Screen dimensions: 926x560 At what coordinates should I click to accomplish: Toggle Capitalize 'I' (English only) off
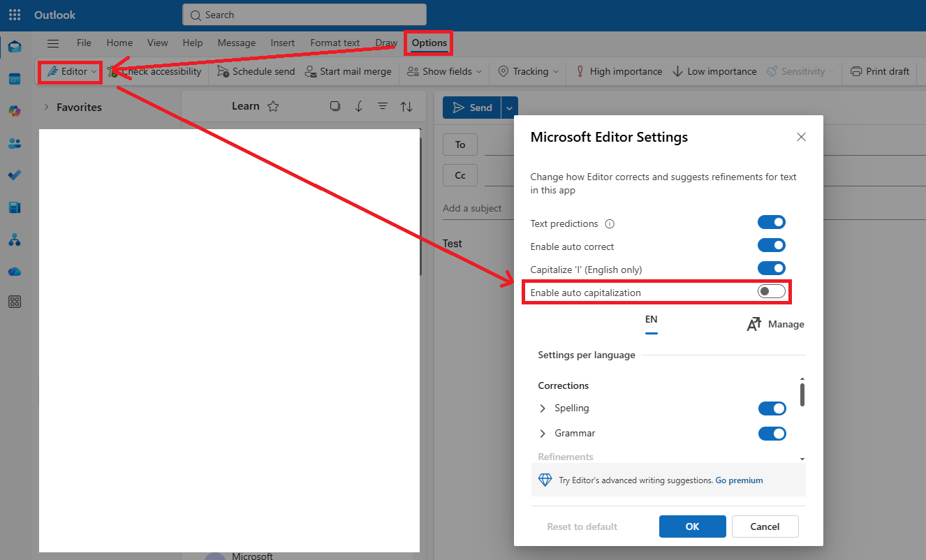click(772, 269)
